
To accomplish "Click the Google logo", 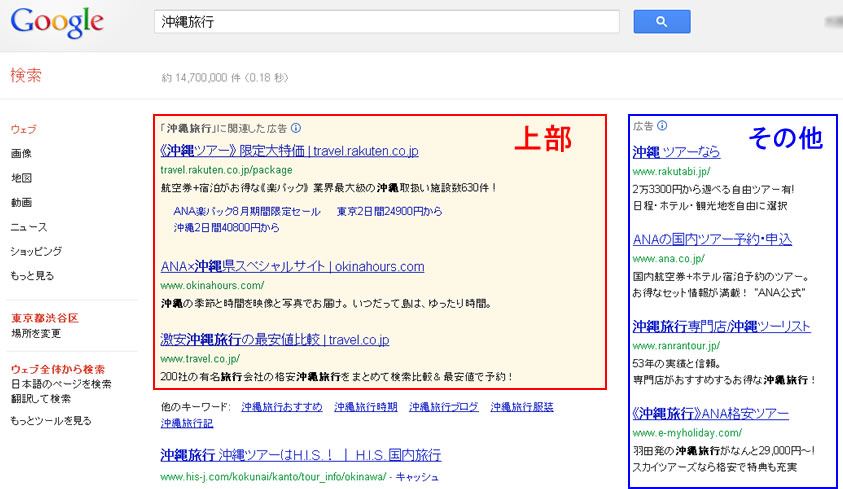I will pyautogui.click(x=57, y=23).
